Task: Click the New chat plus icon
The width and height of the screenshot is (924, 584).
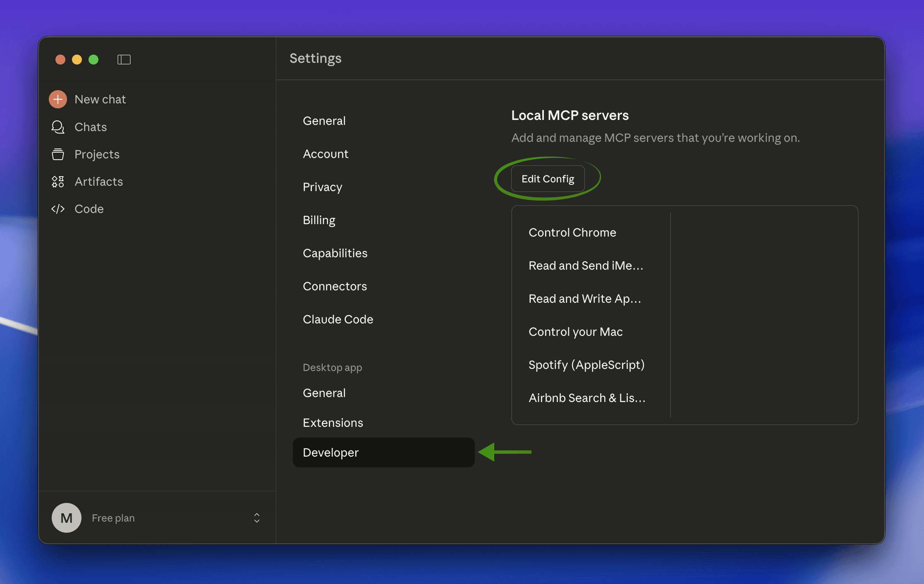Action: pos(58,99)
